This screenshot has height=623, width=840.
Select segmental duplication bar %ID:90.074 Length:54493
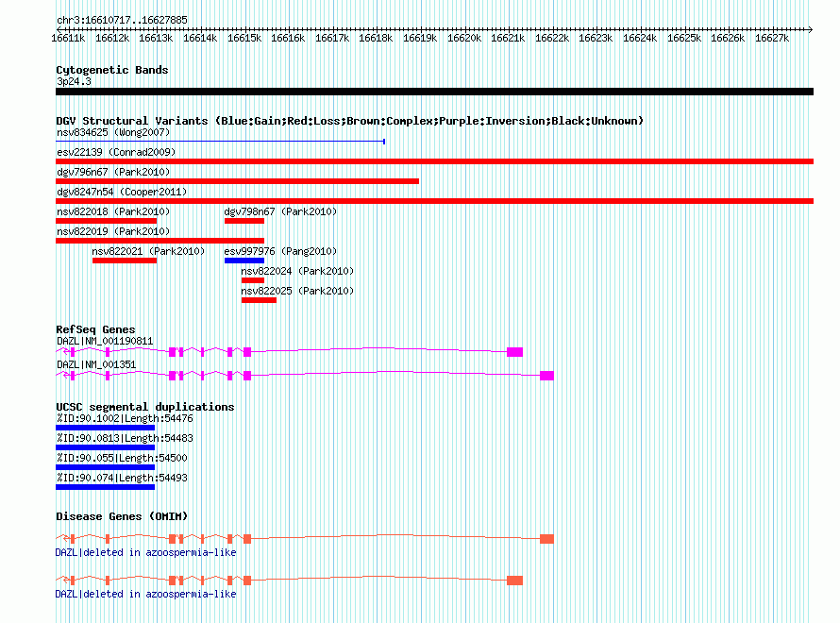[105, 487]
